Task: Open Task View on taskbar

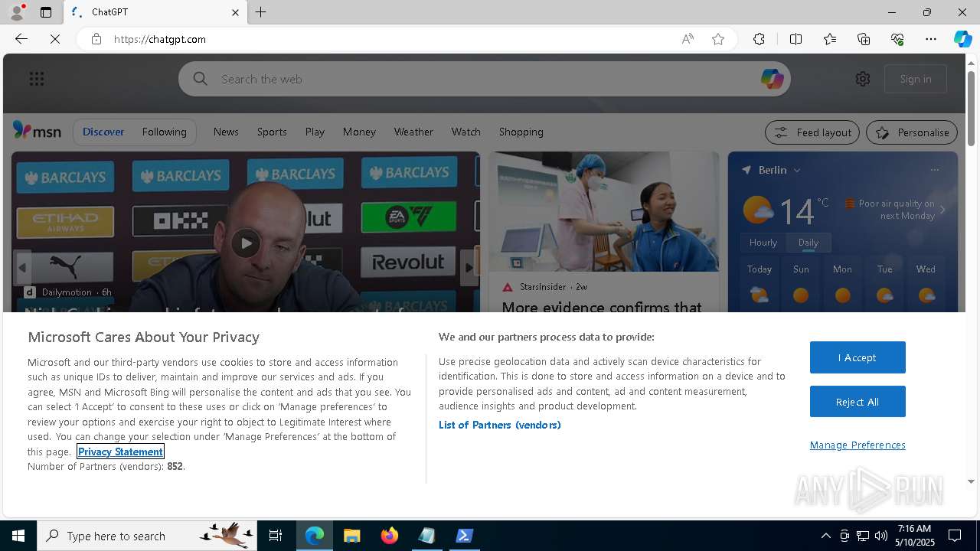Action: tap(276, 536)
